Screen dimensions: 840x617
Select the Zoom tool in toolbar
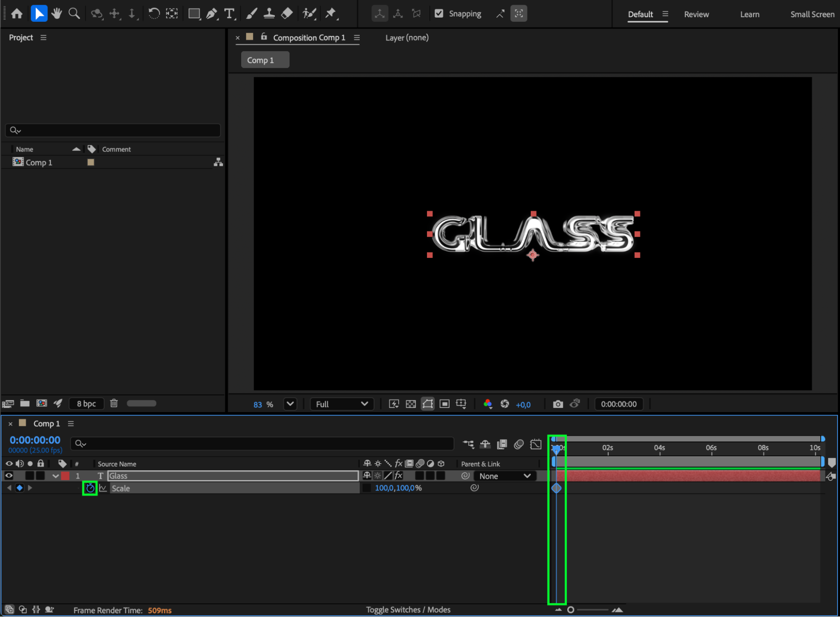pyautogui.click(x=74, y=13)
